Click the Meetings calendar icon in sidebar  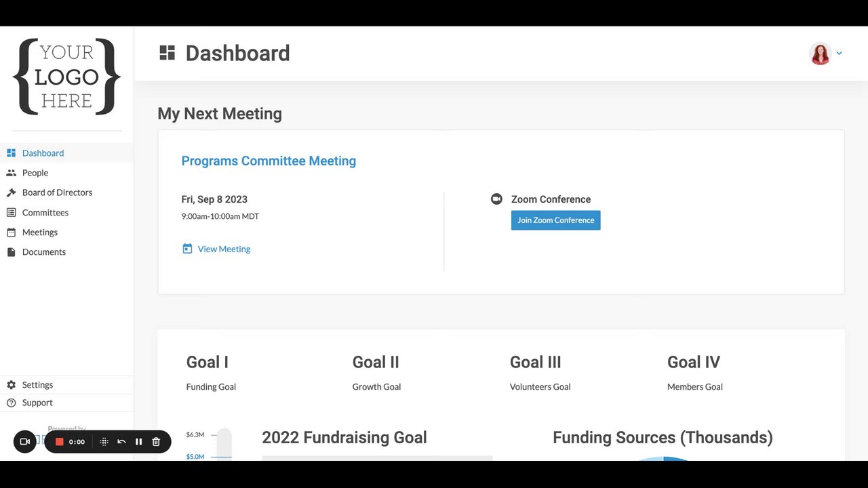pyautogui.click(x=11, y=232)
